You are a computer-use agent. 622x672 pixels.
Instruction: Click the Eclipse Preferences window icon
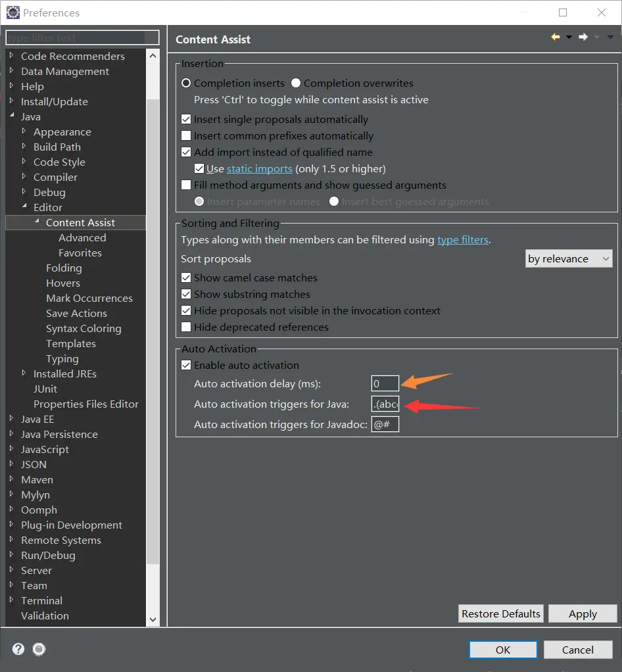click(13, 12)
